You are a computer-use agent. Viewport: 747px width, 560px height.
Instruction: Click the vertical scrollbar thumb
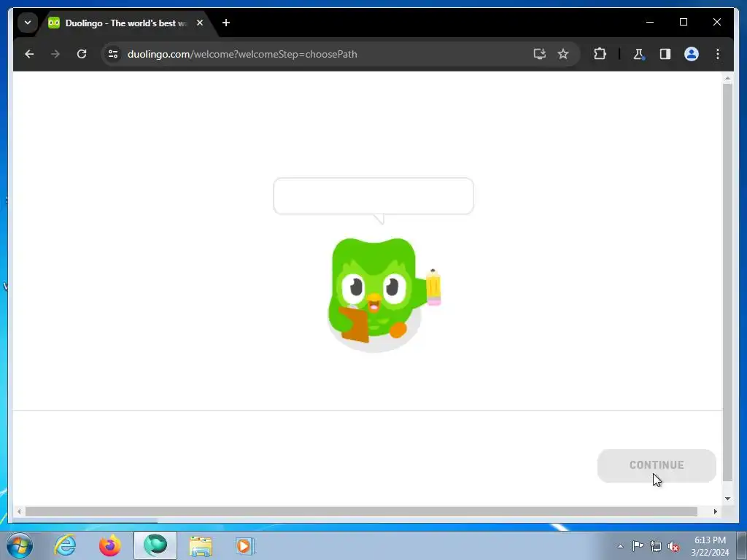point(727,282)
